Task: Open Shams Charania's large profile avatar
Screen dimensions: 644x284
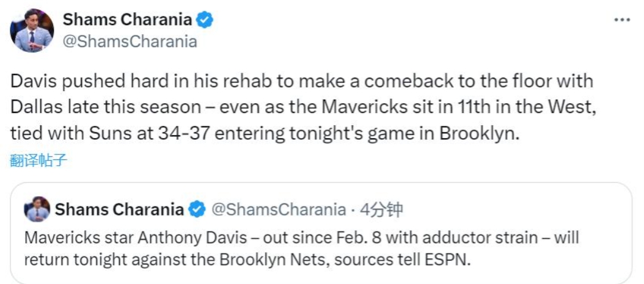Action: tap(32, 31)
